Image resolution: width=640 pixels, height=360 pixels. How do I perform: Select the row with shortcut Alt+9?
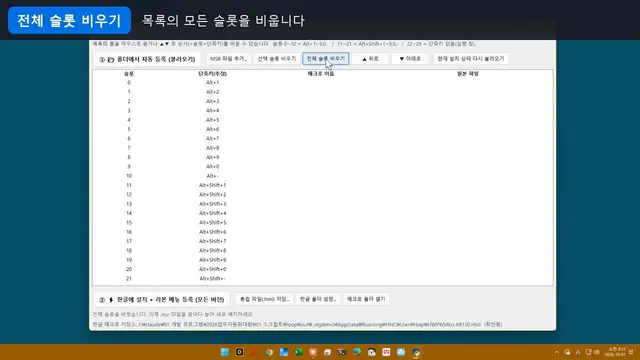click(322, 157)
